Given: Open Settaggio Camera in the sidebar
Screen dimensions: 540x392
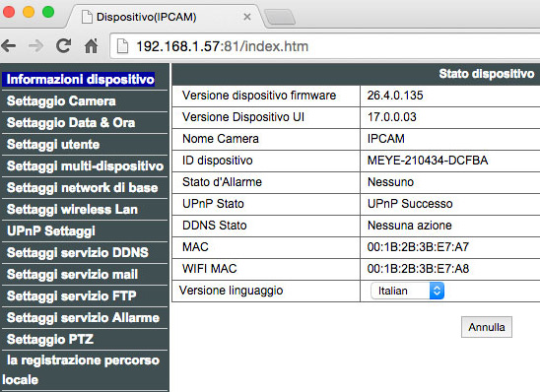Looking at the screenshot, I should click(x=61, y=101).
